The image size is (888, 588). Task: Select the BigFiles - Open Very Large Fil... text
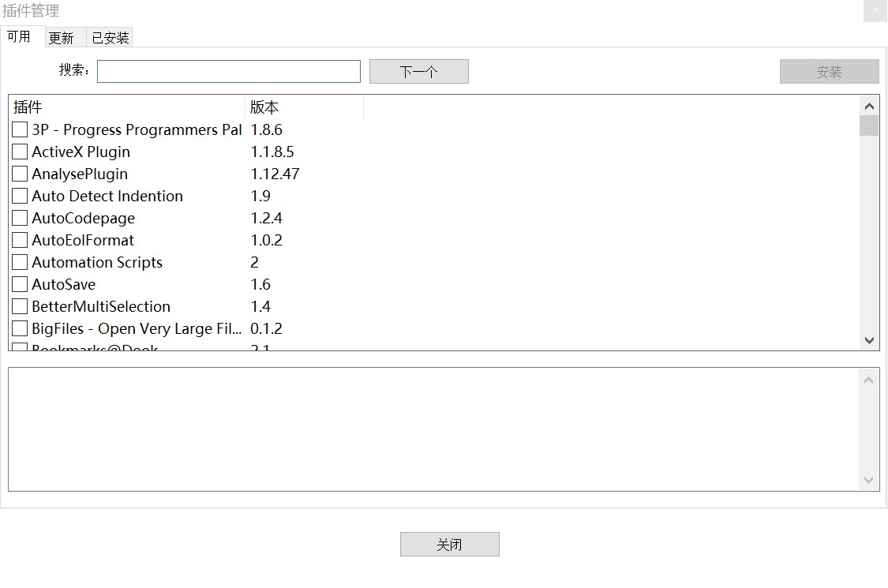coord(137,328)
